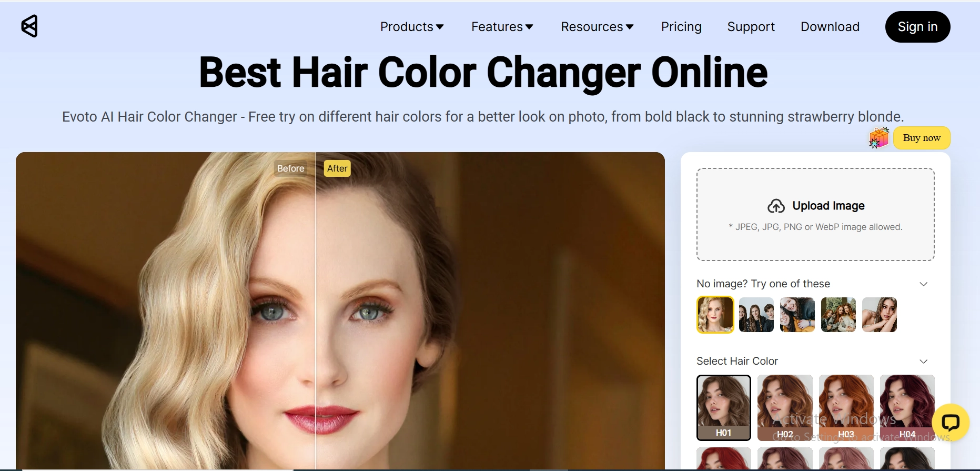Select the H02 copper brown hair color
Image resolution: width=980 pixels, height=471 pixels.
[785, 407]
